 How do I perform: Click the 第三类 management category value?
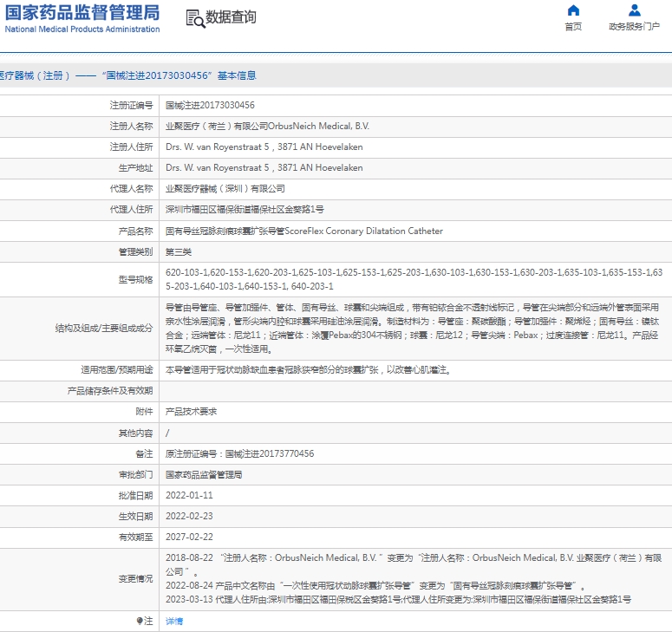(179, 252)
